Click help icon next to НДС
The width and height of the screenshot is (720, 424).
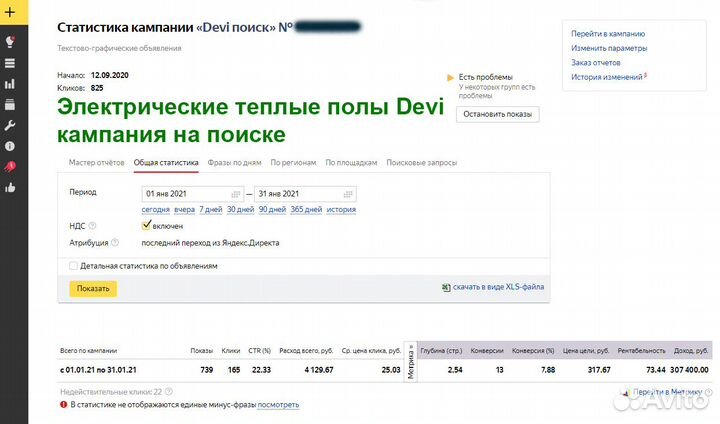tap(92, 226)
